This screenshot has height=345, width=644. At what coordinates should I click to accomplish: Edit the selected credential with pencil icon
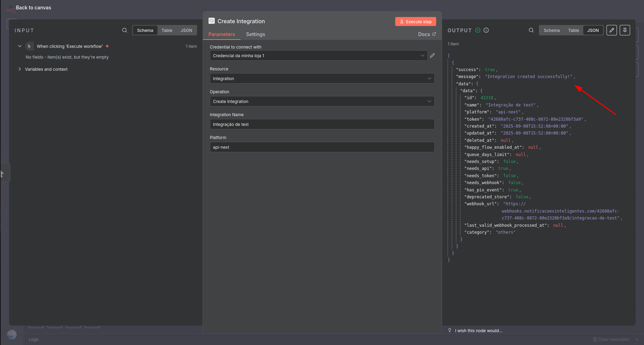[432, 55]
